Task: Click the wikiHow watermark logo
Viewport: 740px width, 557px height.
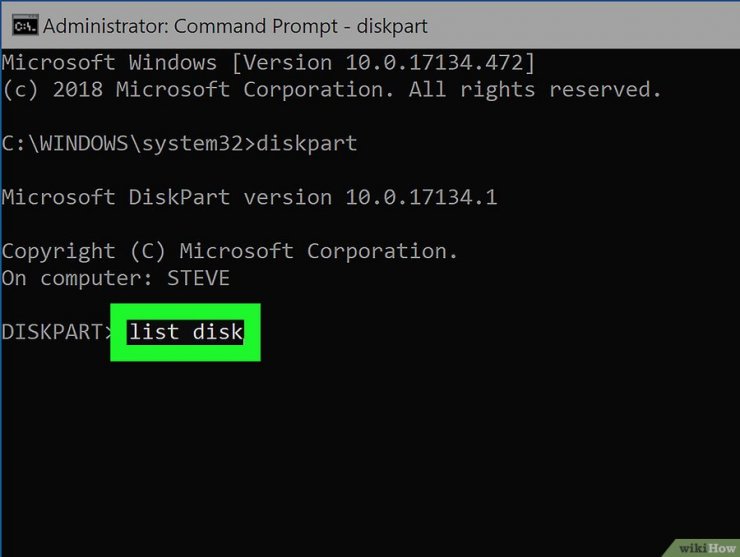Action: coord(706,548)
